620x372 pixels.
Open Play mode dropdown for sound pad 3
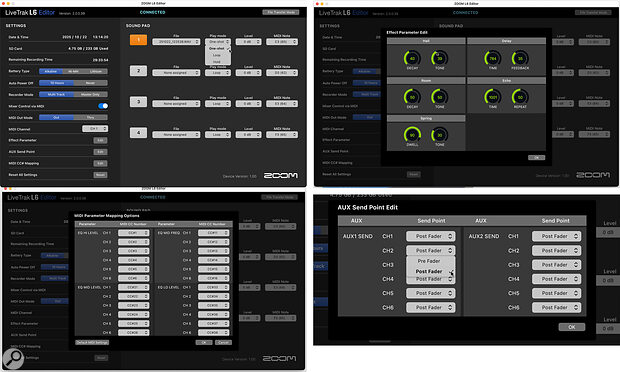point(218,104)
